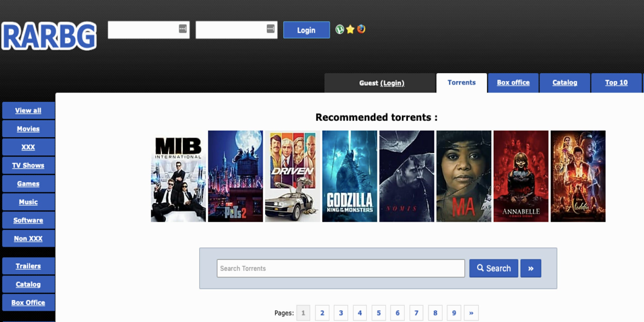
Task: Go to page 2
Action: 322,313
